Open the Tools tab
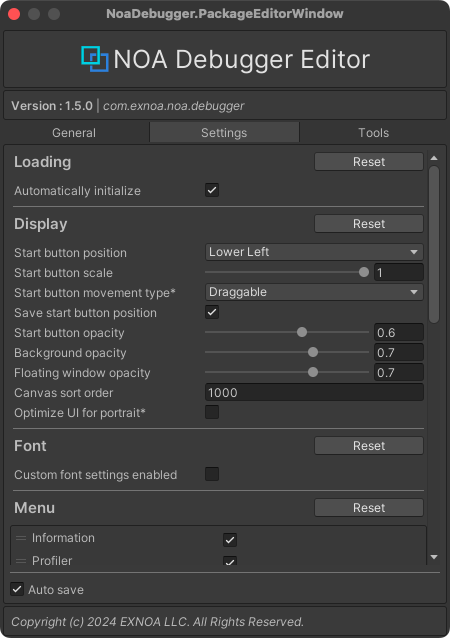This screenshot has width=450, height=638. tap(374, 133)
